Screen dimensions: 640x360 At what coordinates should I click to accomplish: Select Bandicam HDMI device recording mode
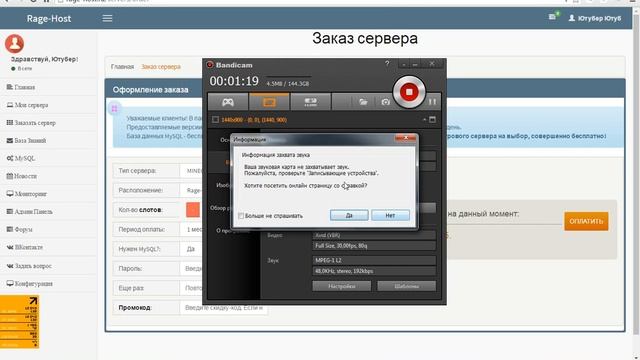[311, 102]
